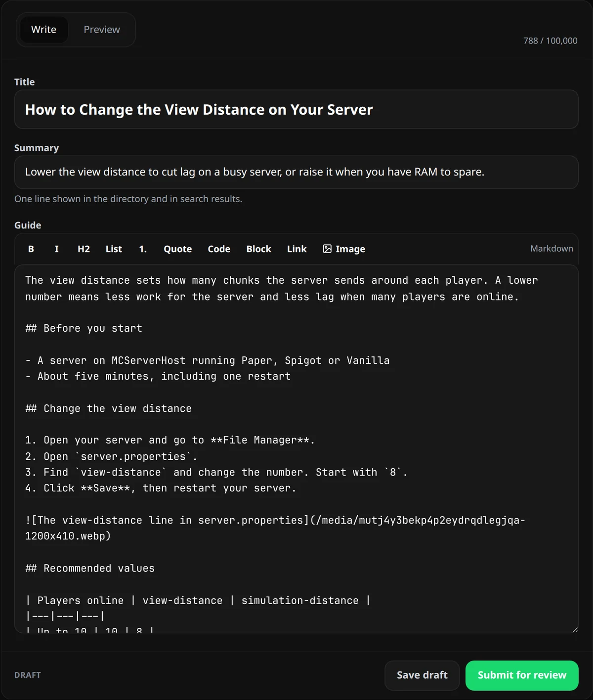
Task: Click the '## Before you start' line
Action: 84,328
